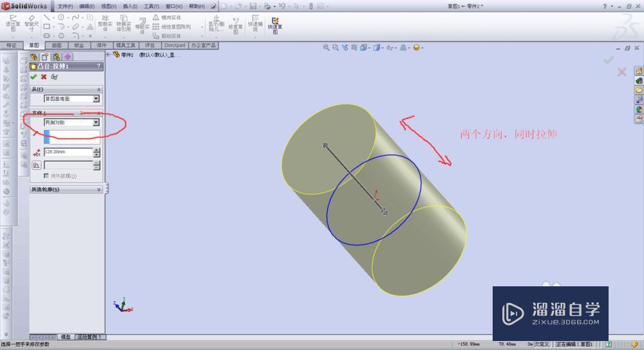Screen dimensions: 644x350
Task: Click the 快速捕捉 quick snaps button
Action: pos(255,24)
